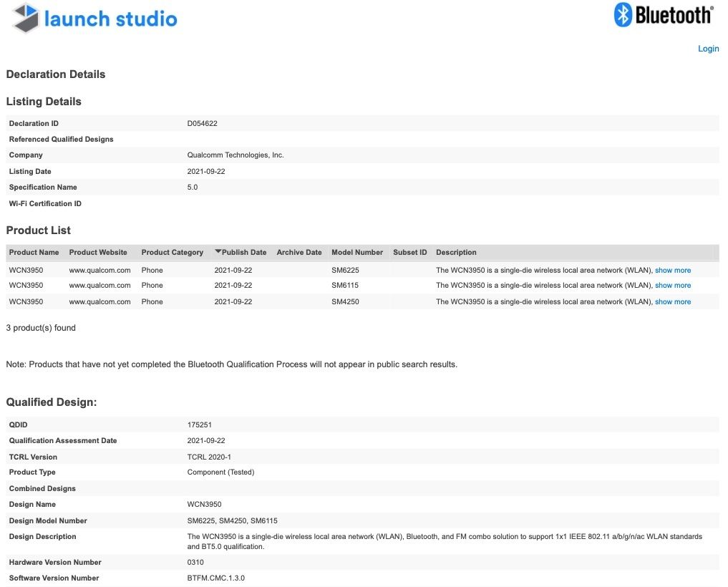Viewport: 728px width, 587px height.
Task: Sort by Archive Date column
Action: click(299, 252)
